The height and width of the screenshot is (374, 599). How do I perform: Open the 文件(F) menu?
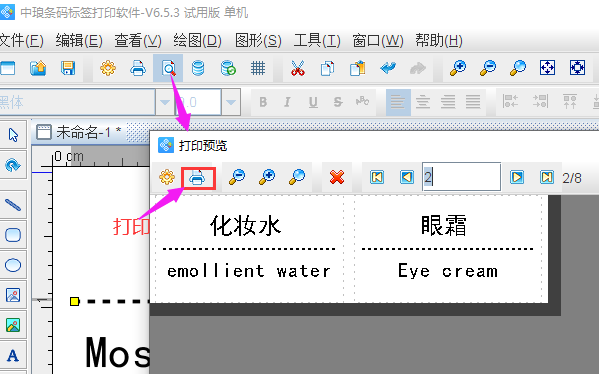click(21, 40)
